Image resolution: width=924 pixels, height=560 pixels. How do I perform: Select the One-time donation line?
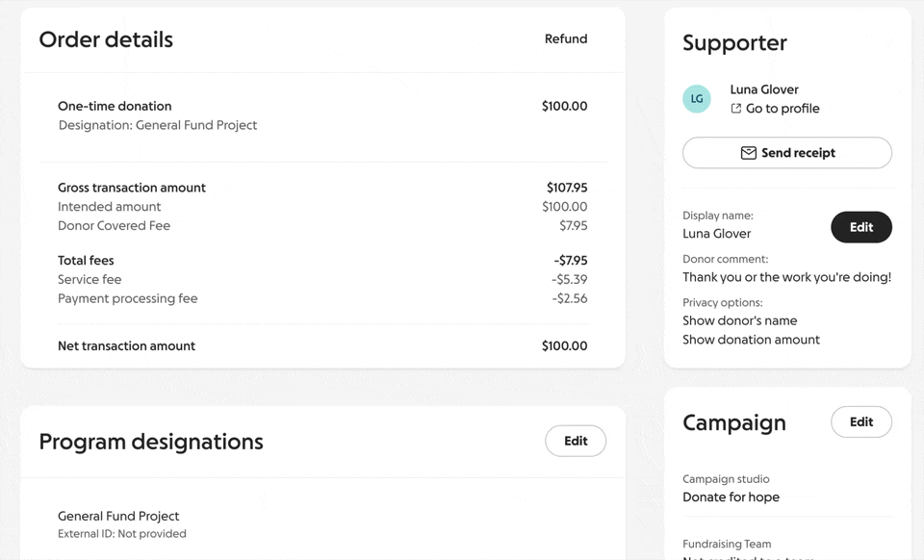(115, 106)
